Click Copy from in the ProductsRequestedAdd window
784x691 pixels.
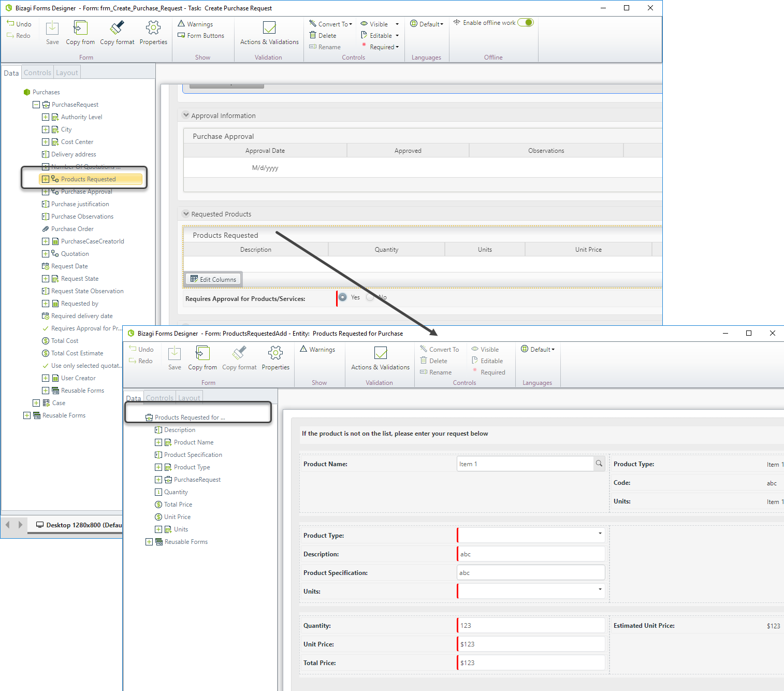click(202, 358)
